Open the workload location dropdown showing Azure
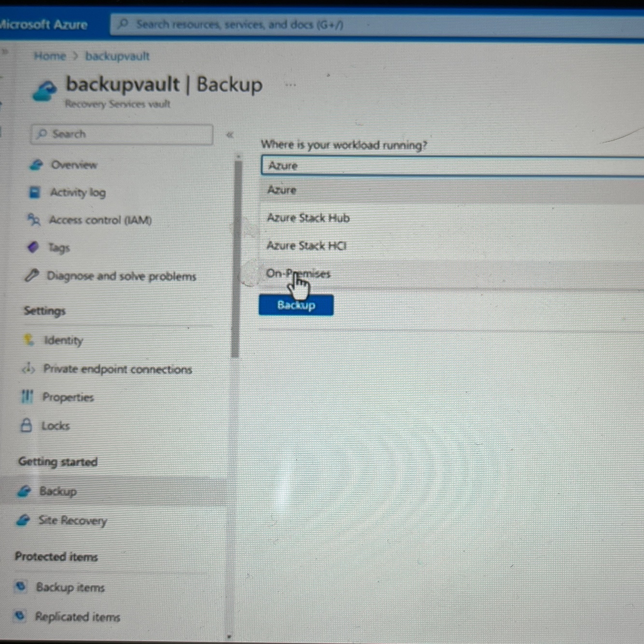Image resolution: width=644 pixels, height=644 pixels. click(x=452, y=166)
